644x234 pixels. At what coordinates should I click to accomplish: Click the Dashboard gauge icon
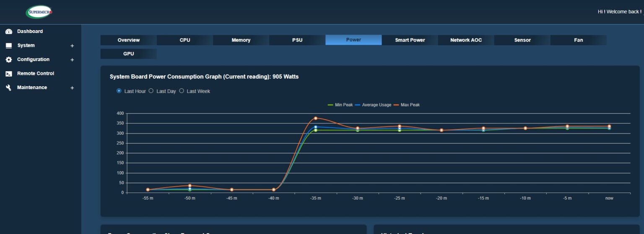9,31
